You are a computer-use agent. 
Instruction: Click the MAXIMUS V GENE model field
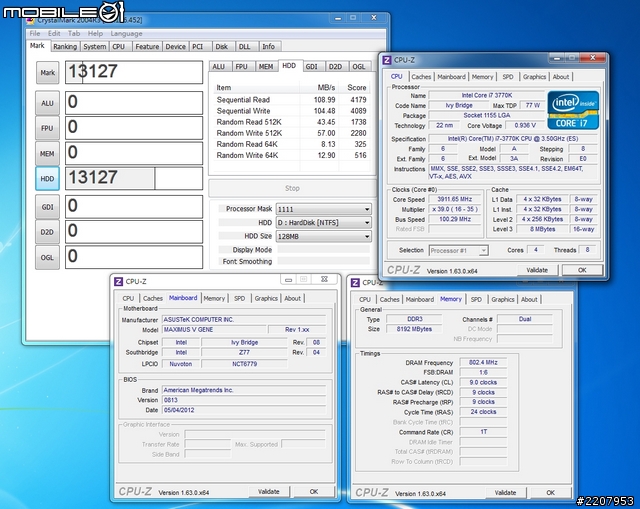pos(214,329)
